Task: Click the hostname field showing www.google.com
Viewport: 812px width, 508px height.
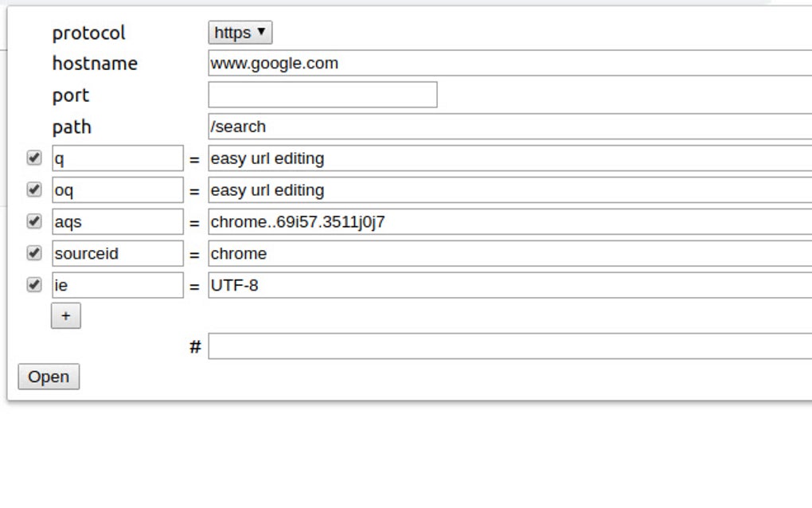Action: point(398,62)
